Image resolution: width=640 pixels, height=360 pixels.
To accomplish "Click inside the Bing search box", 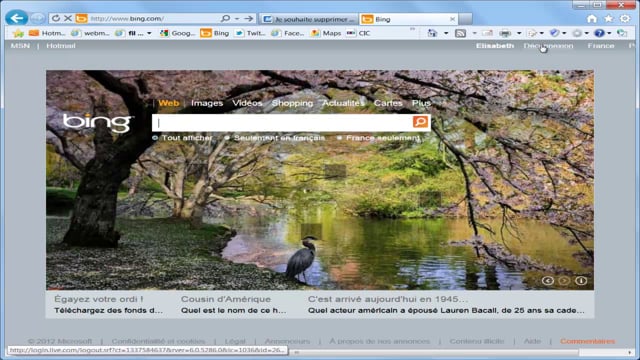I will (x=282, y=122).
